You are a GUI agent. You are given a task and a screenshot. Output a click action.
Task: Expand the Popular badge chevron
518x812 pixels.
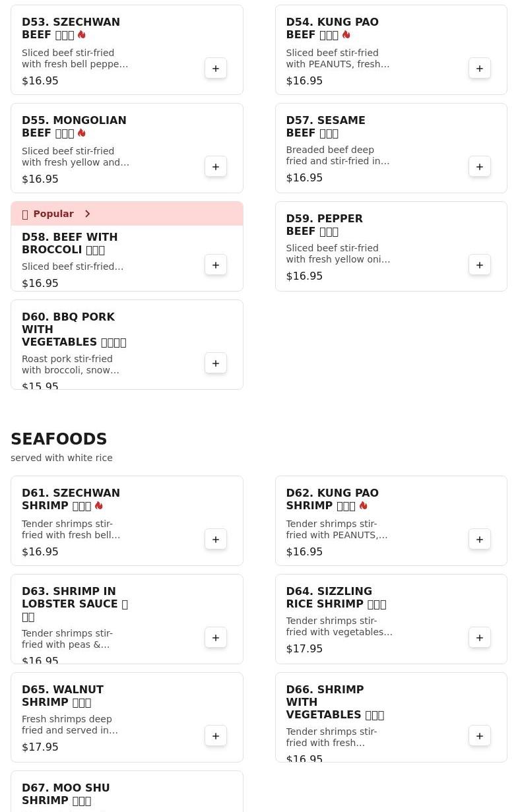87,214
